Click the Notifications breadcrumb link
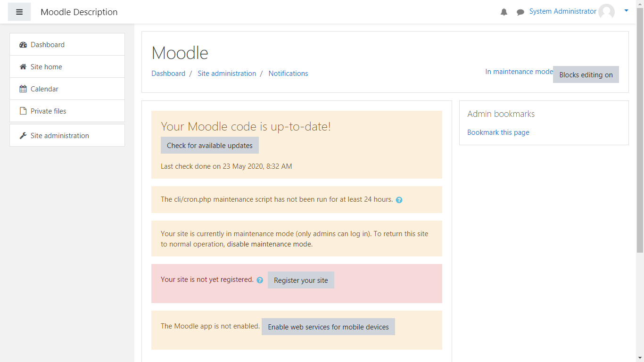Image resolution: width=644 pixels, height=362 pixels. coord(288,74)
